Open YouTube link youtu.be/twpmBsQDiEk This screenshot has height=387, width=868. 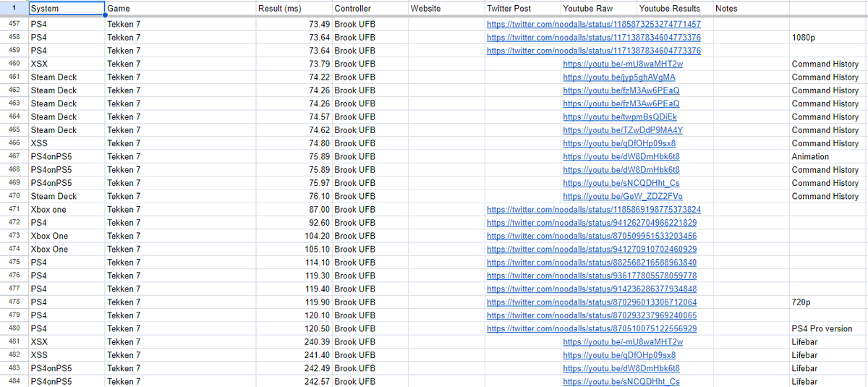tap(620, 116)
